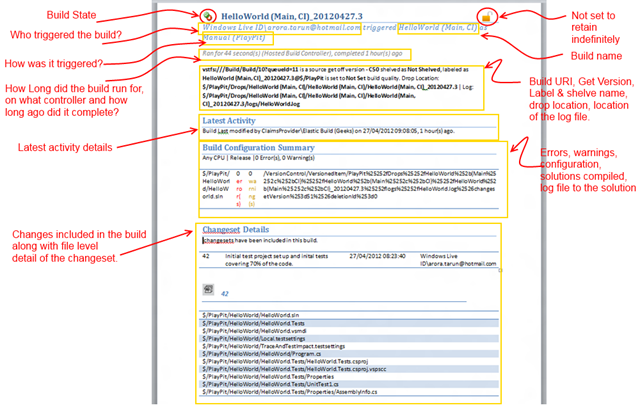Click Windows Live ID\arora.tarun@hotmail.com triggered-by link

(281, 27)
